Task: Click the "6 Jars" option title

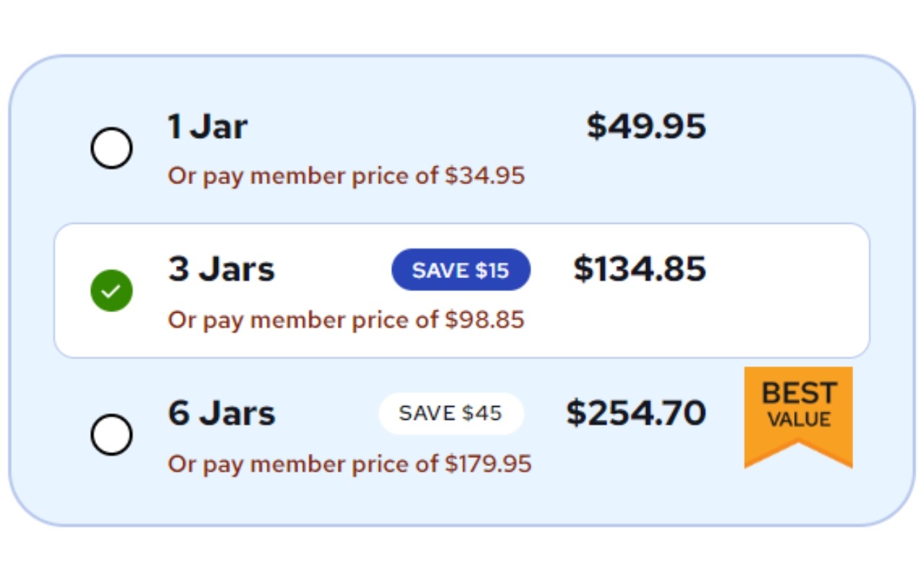Action: [222, 413]
